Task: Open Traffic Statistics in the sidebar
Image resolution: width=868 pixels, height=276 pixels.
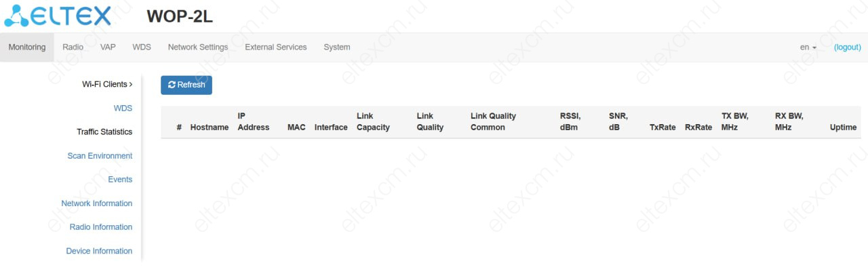Action: pos(104,132)
